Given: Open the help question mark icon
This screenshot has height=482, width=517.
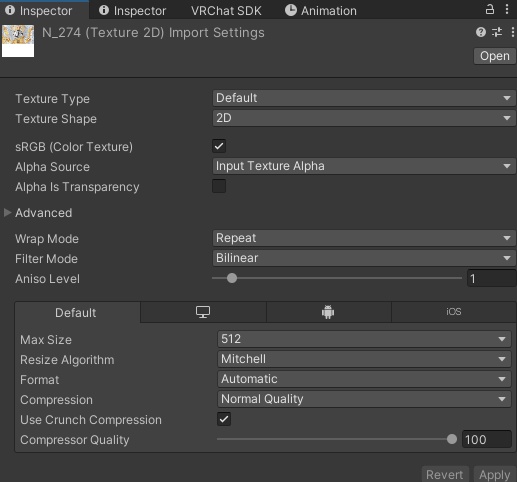Looking at the screenshot, I should (x=481, y=32).
